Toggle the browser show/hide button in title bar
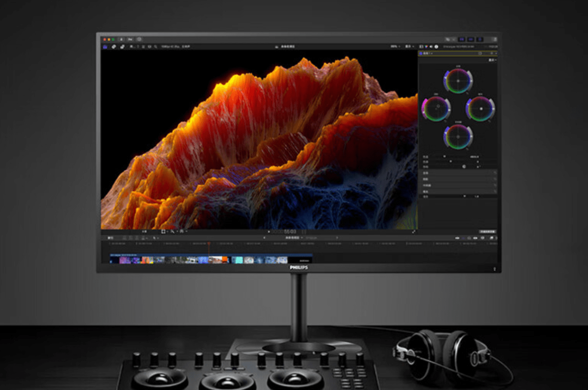This screenshot has width=588, height=390. [462, 39]
